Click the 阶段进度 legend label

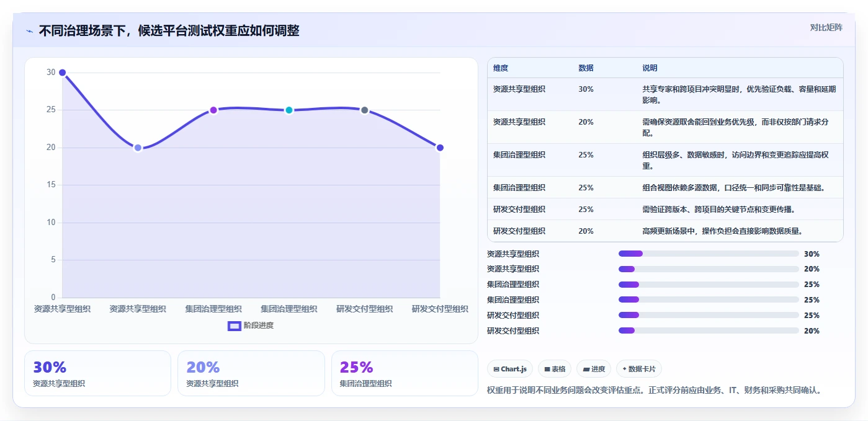pos(259,326)
